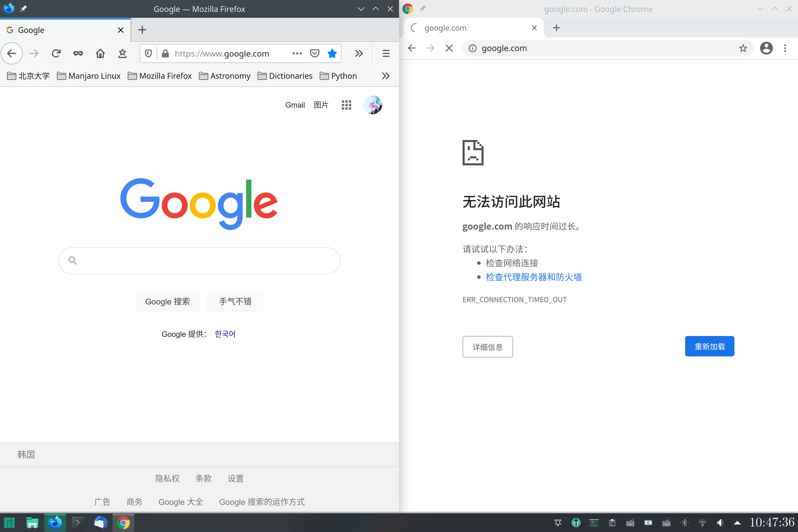Open the Firefox downloads/bookmark tray icon

pos(123,53)
